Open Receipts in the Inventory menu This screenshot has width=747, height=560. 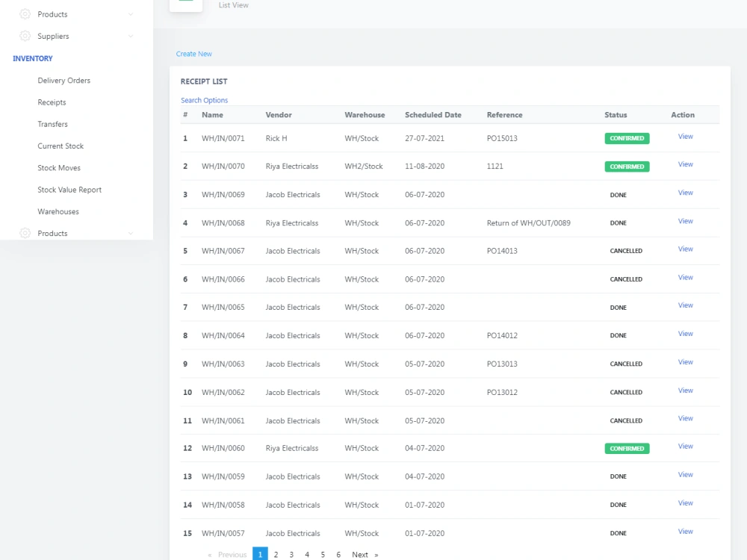click(x=52, y=102)
